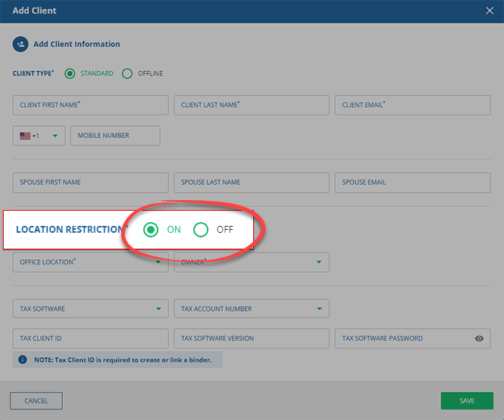The width and height of the screenshot is (504, 420).
Task: Open the Tax Account Number dropdown
Action: click(319, 309)
